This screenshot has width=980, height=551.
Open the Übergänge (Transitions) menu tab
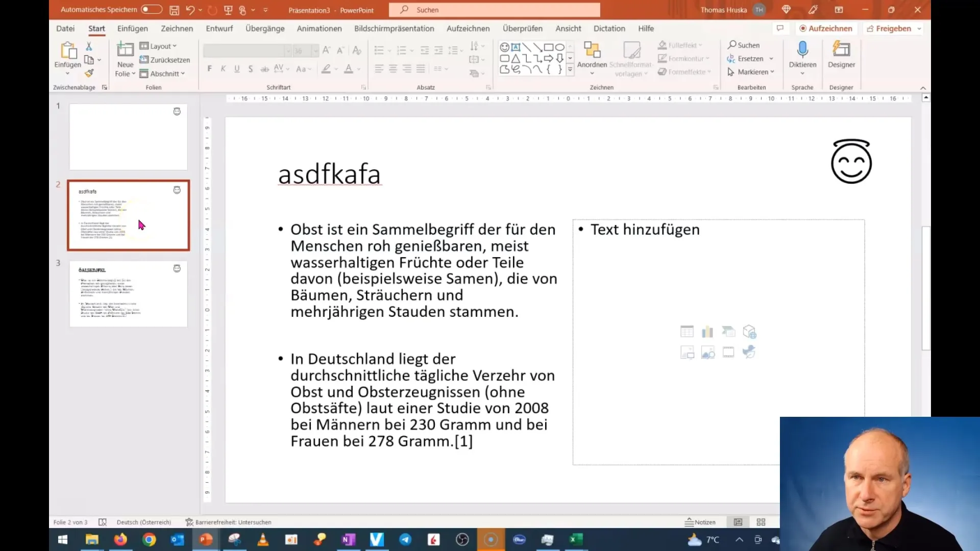click(x=264, y=28)
